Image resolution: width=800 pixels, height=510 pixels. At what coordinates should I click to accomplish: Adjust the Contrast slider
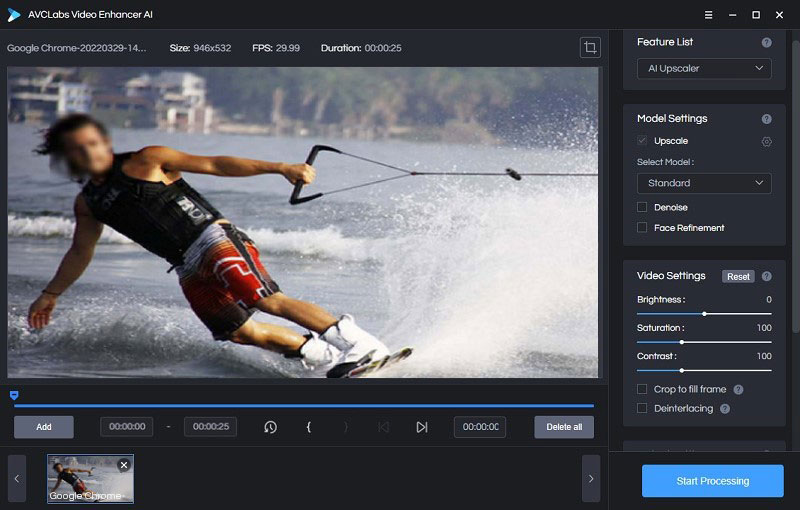[704, 370]
